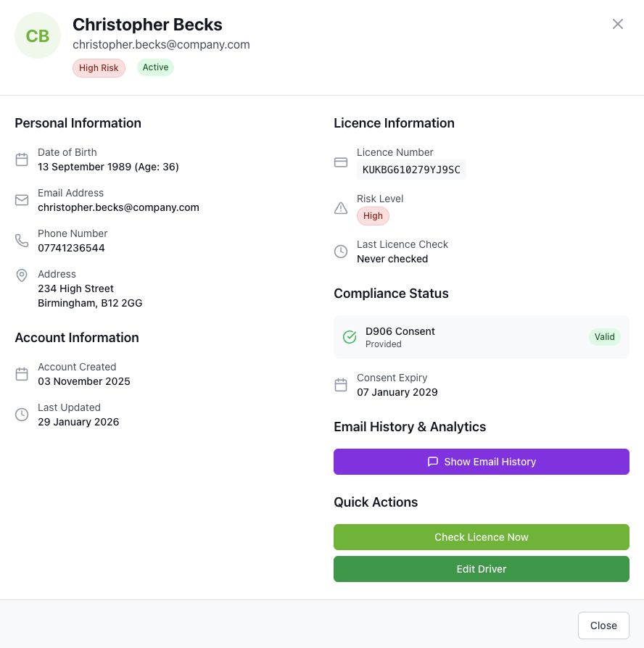Click the clock icon beside Last Licence Check
Image resolution: width=644 pixels, height=648 pixels.
pyautogui.click(x=341, y=252)
